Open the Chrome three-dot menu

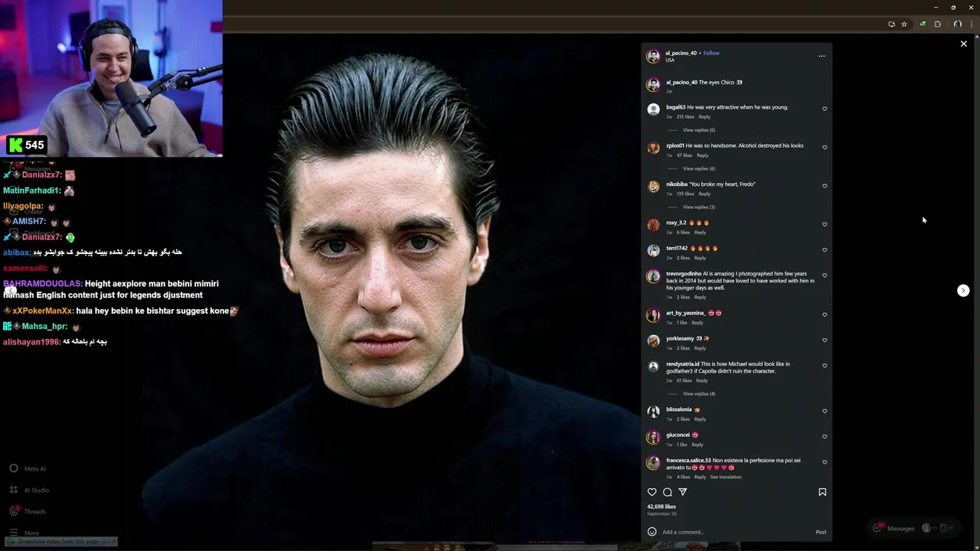point(972,24)
